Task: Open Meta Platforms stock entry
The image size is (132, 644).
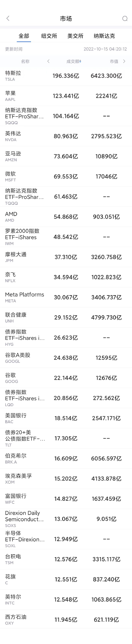Action: pos(66,297)
